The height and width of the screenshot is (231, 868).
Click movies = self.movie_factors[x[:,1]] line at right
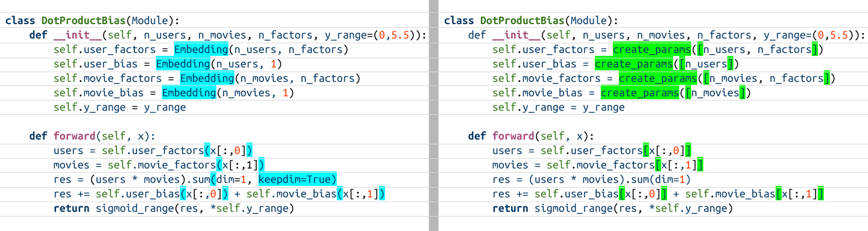(x=597, y=165)
